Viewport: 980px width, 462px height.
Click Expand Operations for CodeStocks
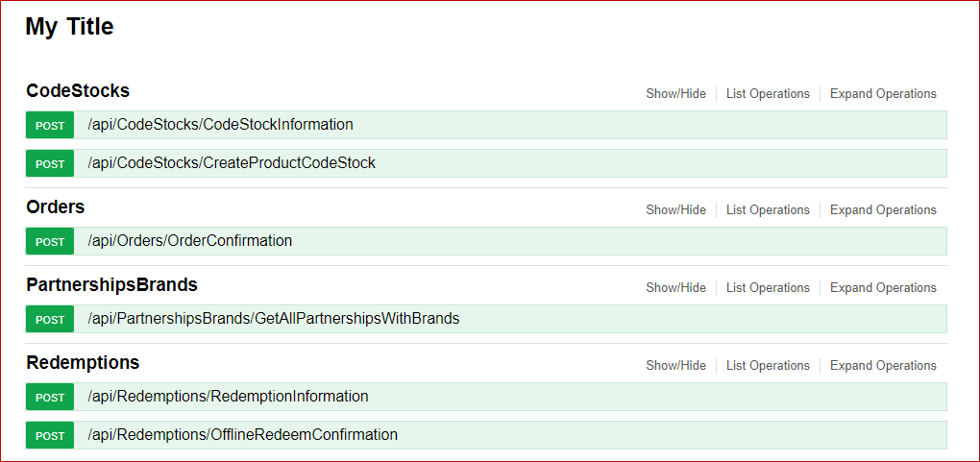pos(883,94)
